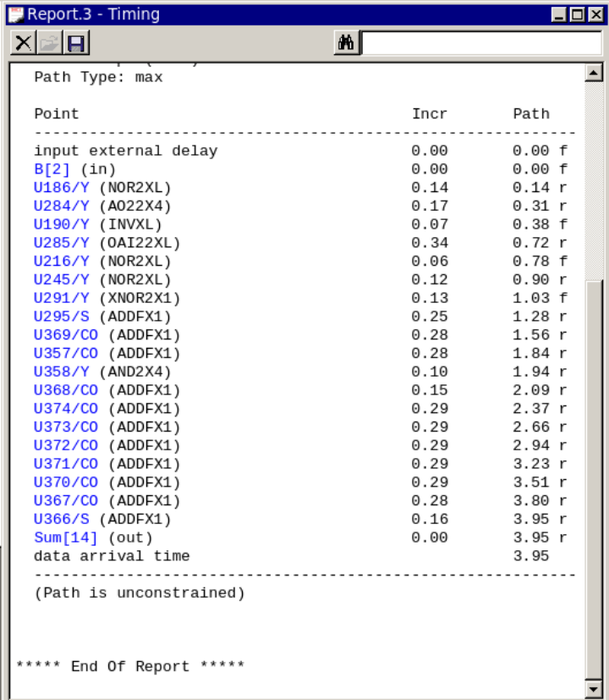Click the binoculars find icon
Screen dimensions: 609x700
tap(346, 43)
